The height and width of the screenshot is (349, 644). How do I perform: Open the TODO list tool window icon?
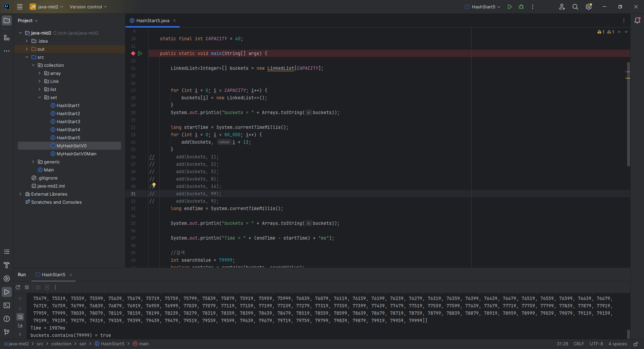7,252
